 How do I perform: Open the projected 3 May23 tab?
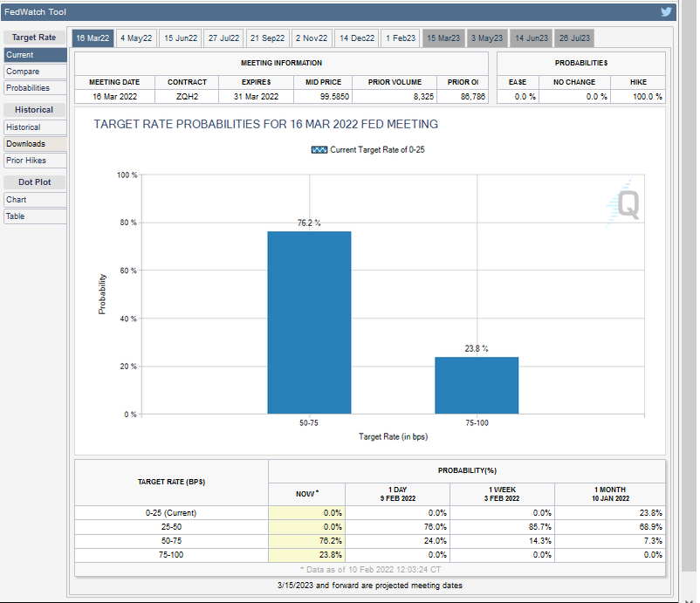tap(487, 38)
